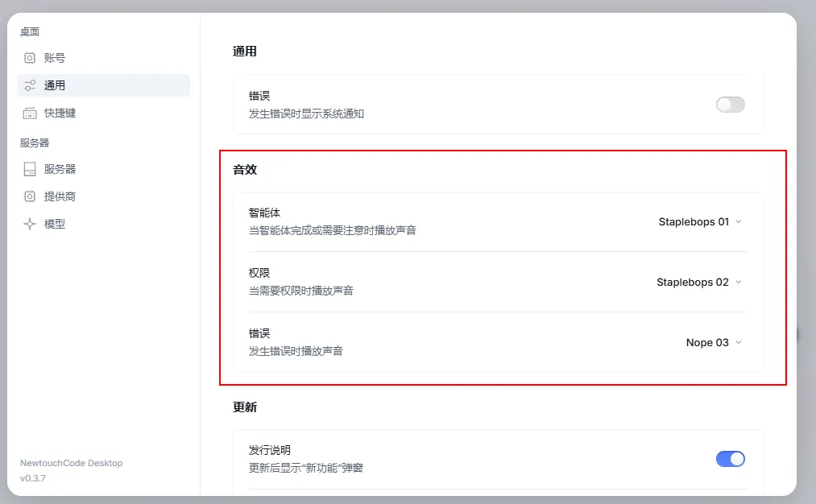816x504 pixels.
Task: Click the 服务器 server icon
Action: (30, 169)
